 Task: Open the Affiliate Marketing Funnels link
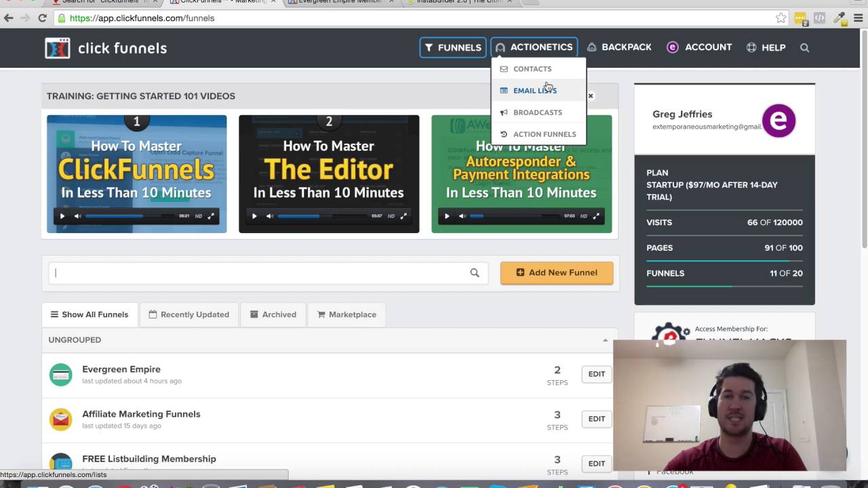pyautogui.click(x=141, y=414)
